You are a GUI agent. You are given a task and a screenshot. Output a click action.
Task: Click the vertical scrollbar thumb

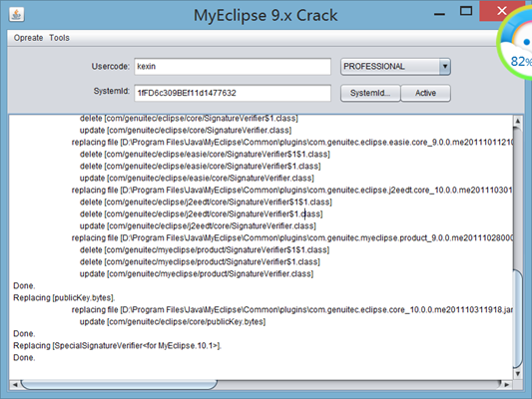click(x=518, y=318)
